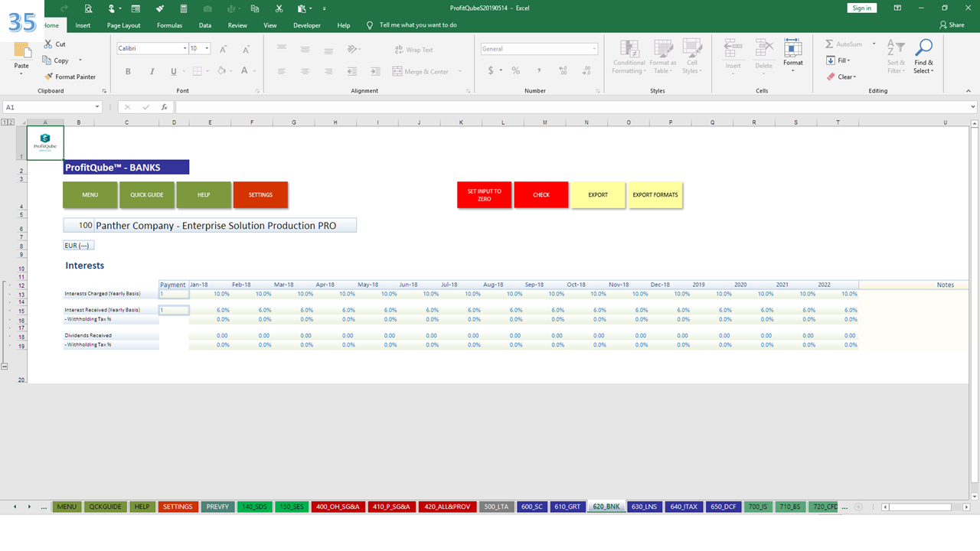Click the QUICK GUIDE button
The height and width of the screenshot is (551, 980).
tap(147, 194)
